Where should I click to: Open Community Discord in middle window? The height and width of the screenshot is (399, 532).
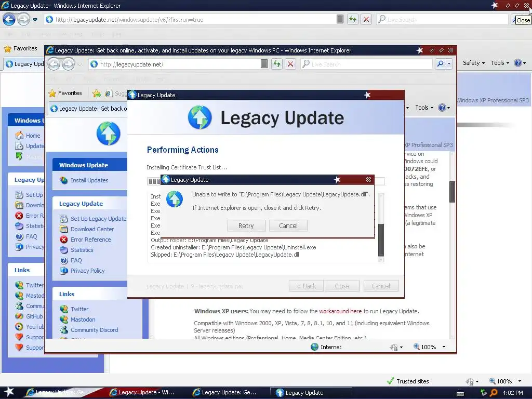coord(94,330)
